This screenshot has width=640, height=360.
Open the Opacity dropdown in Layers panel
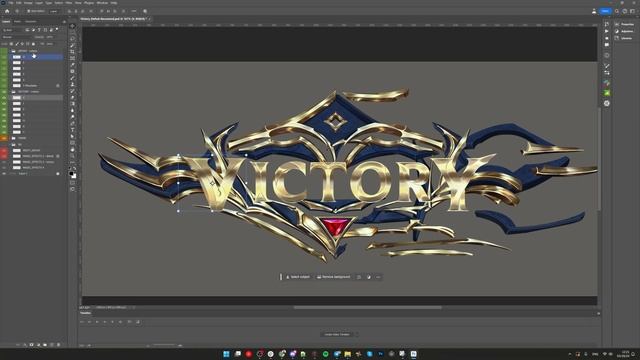(x=50, y=37)
